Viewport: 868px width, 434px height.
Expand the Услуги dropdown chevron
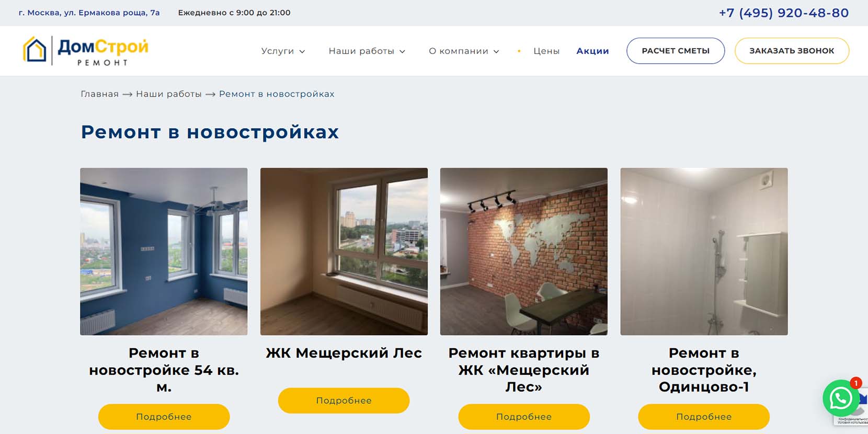click(x=302, y=51)
